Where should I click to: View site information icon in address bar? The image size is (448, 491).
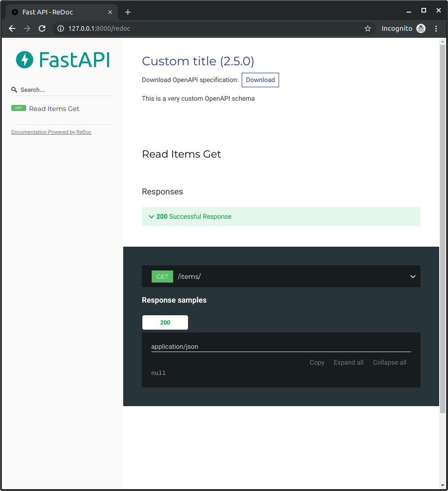pyautogui.click(x=60, y=28)
